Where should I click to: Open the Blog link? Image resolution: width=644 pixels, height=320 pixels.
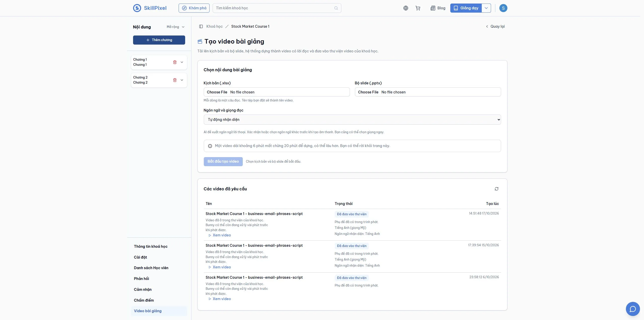[438, 8]
